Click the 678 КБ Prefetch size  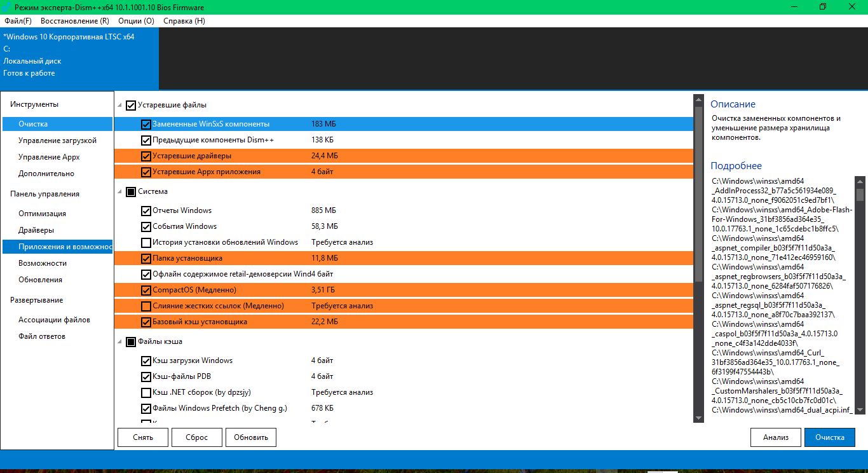coord(322,408)
